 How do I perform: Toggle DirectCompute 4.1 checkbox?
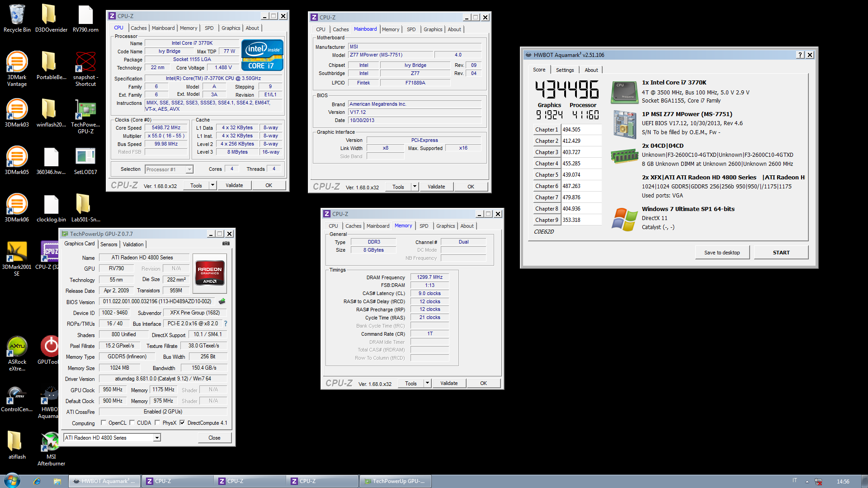click(182, 423)
